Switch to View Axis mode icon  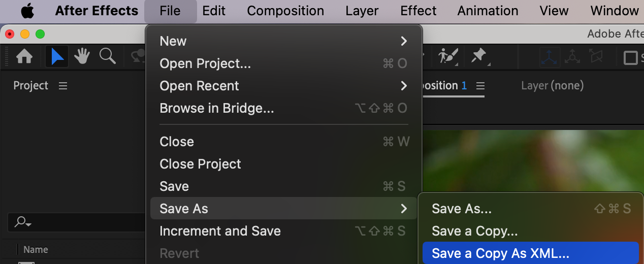click(x=597, y=57)
